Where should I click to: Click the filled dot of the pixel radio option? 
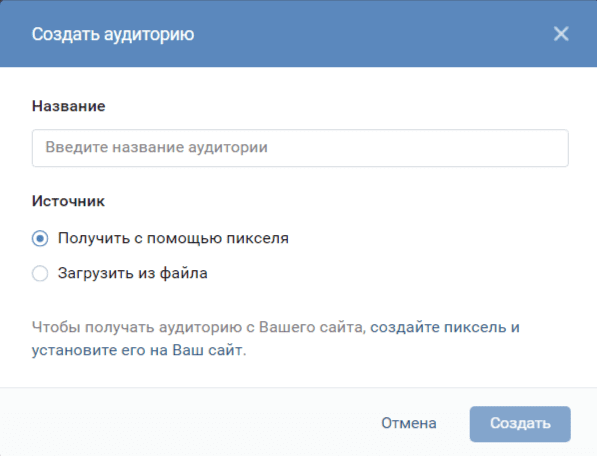pyautogui.click(x=40, y=239)
